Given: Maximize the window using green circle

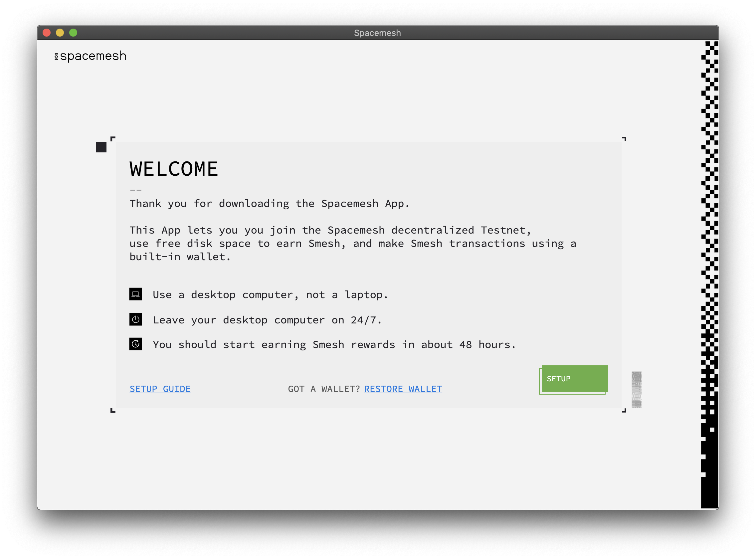Looking at the screenshot, I should 73,33.
